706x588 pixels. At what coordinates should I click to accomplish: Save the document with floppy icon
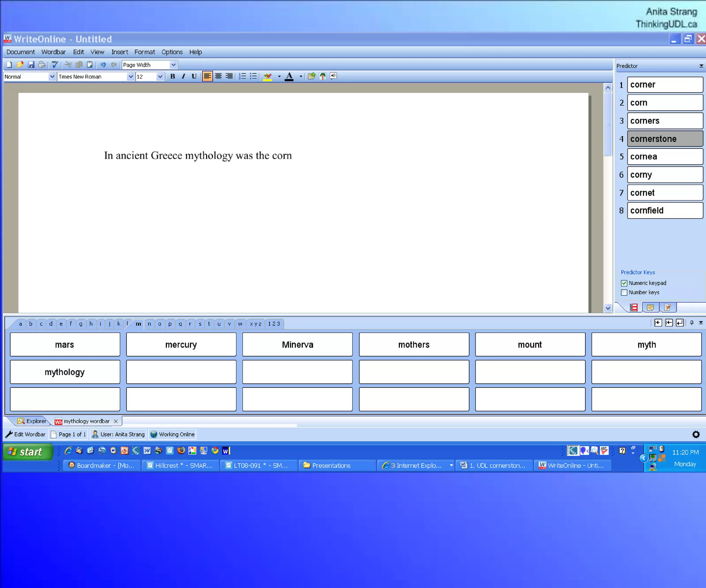(x=31, y=64)
